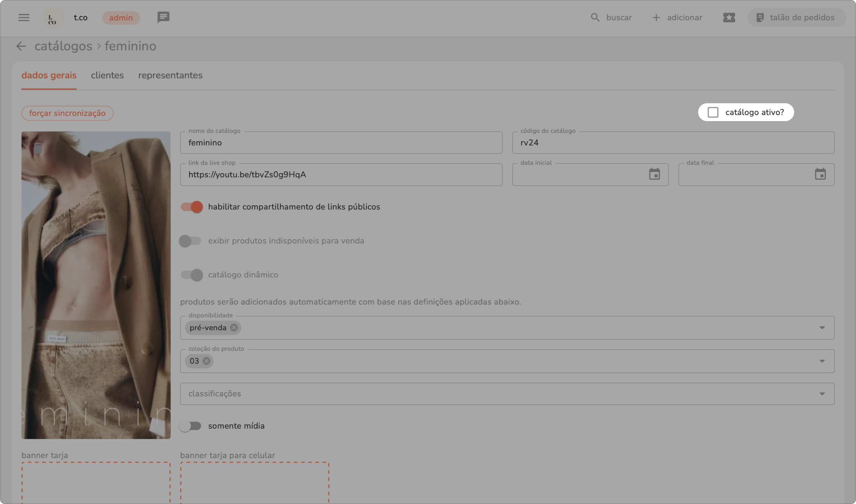856x504 pixels.
Task: Remove the 03 collection chip
Action: (207, 361)
